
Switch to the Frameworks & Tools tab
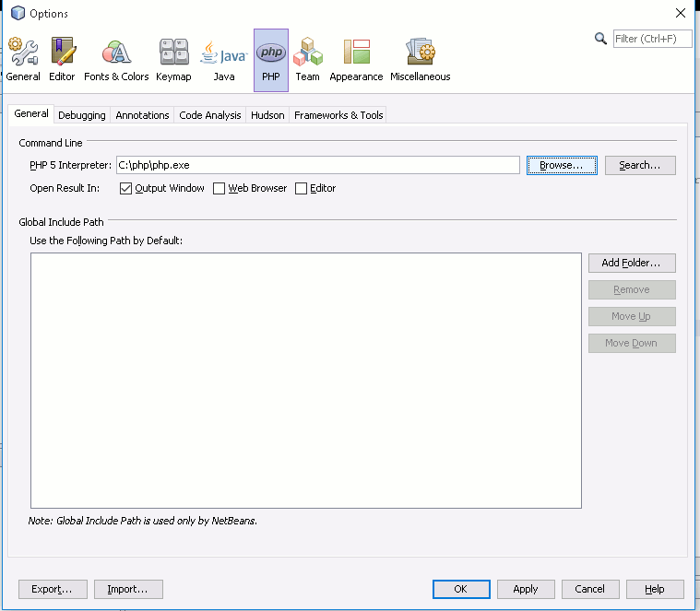coord(338,115)
